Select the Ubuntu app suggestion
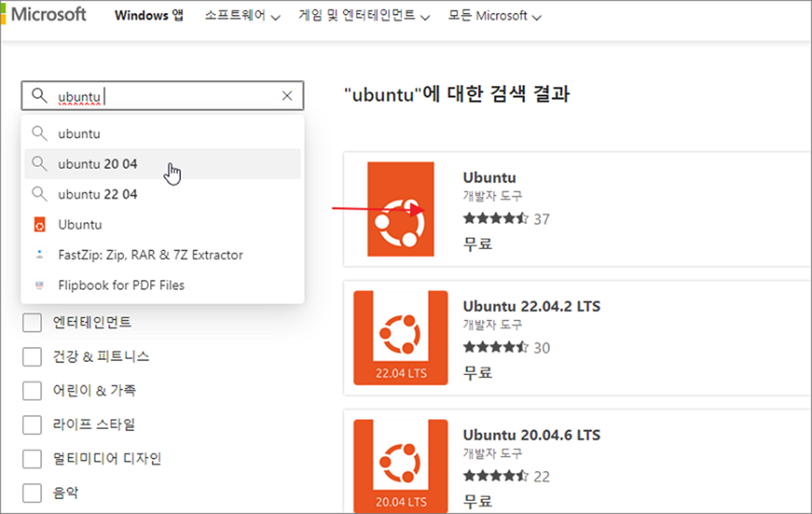Screen dimensions: 812x514 [162, 225]
